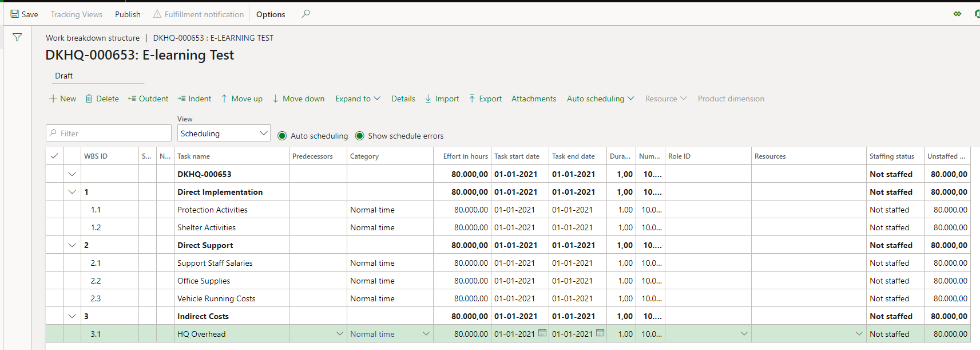Toggle Show schedule errors switch
Viewport: 980px width, 350px height.
click(x=360, y=136)
